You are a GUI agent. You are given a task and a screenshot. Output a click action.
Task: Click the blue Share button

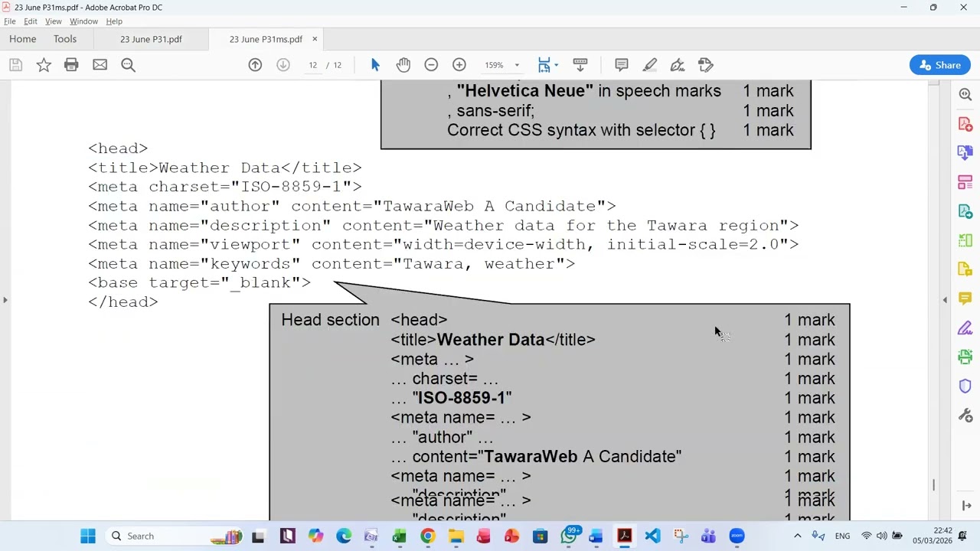coord(940,65)
